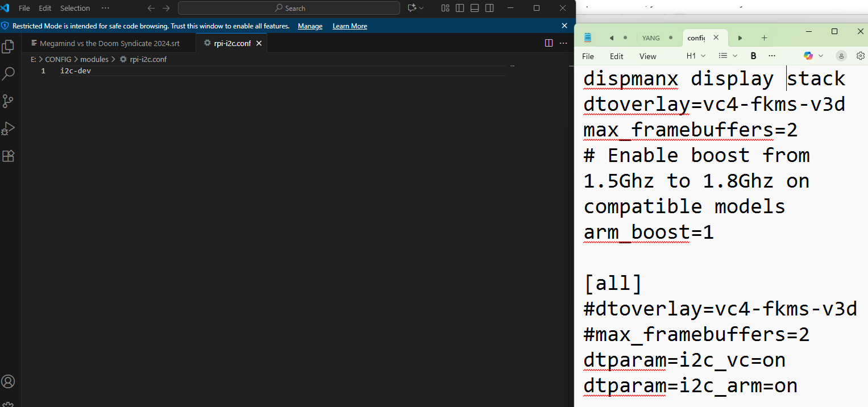Click the Learn More link in banner

point(350,26)
